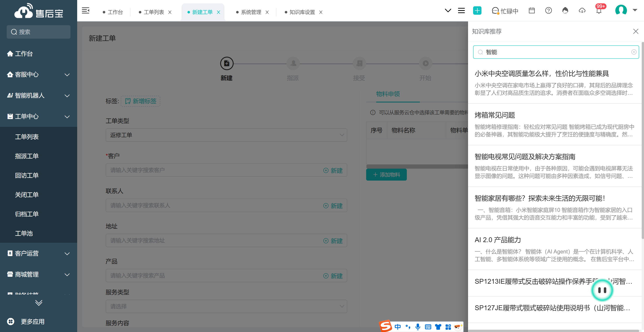The height and width of the screenshot is (332, 644).
Task: Collapse sidebar with hamburger icon
Action: click(x=86, y=10)
